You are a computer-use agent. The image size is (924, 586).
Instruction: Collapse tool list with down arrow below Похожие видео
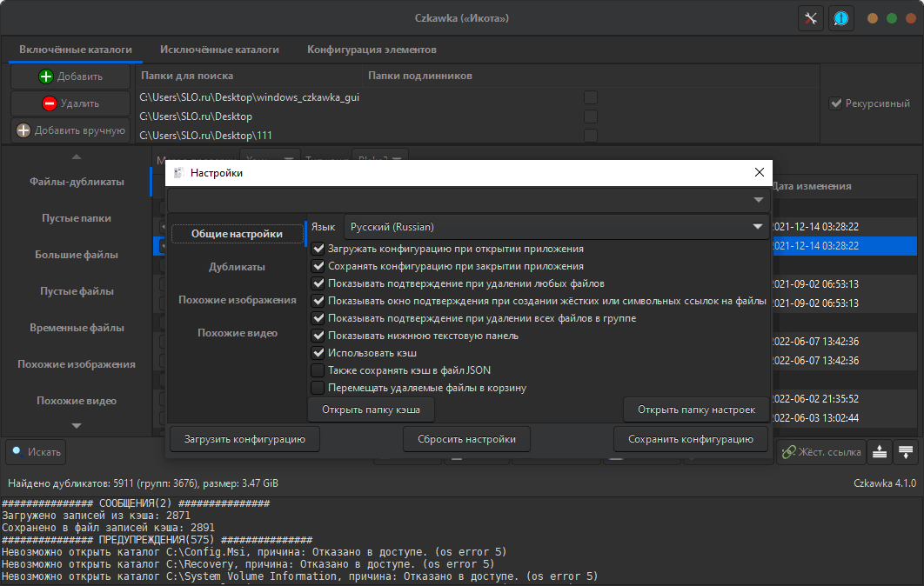tap(77, 426)
